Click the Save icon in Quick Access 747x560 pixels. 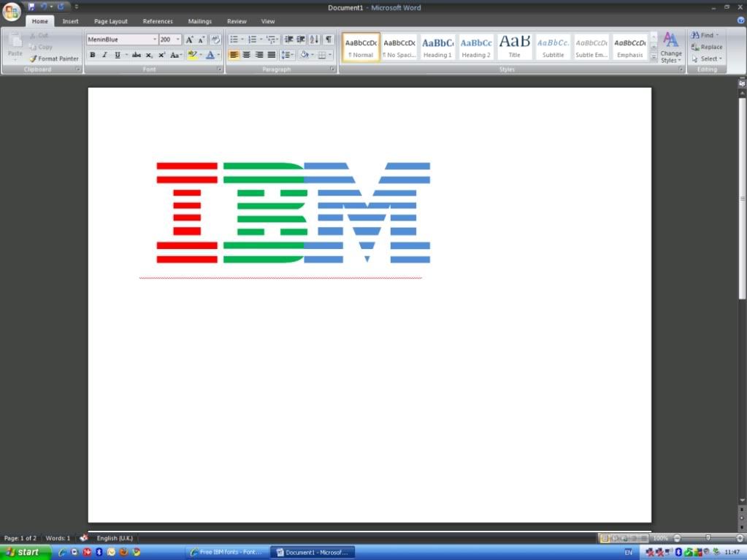click(x=31, y=7)
